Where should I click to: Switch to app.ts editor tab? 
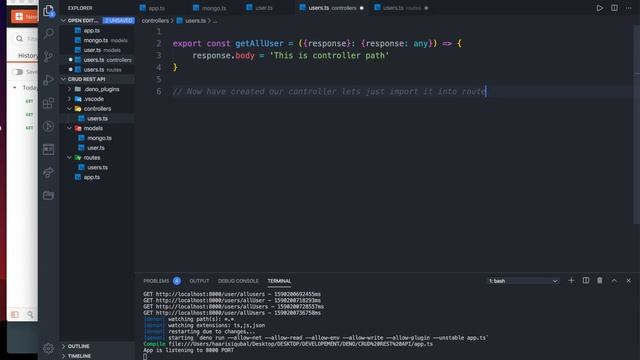tap(152, 8)
